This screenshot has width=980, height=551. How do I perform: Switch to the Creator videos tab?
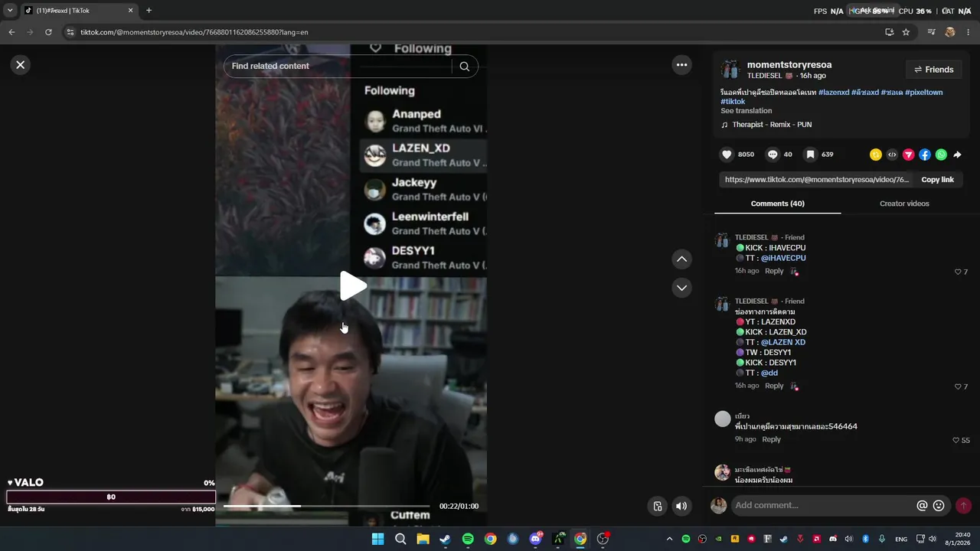tap(904, 204)
